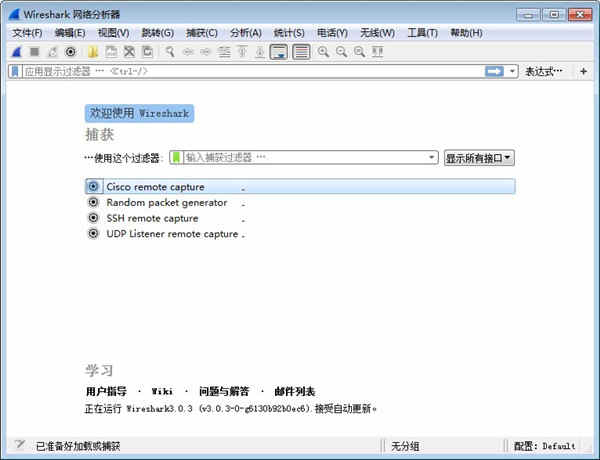
Task: Open the 编辑(E) menu
Action: click(70, 33)
